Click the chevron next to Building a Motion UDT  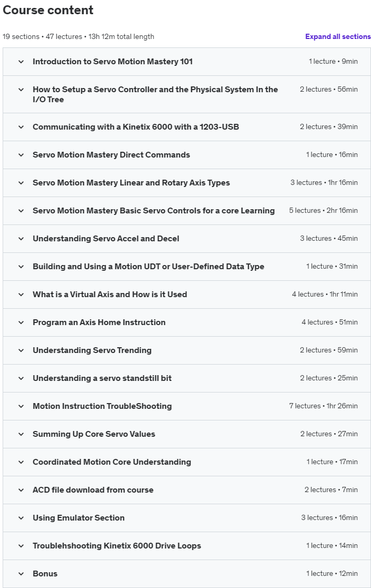(21, 267)
